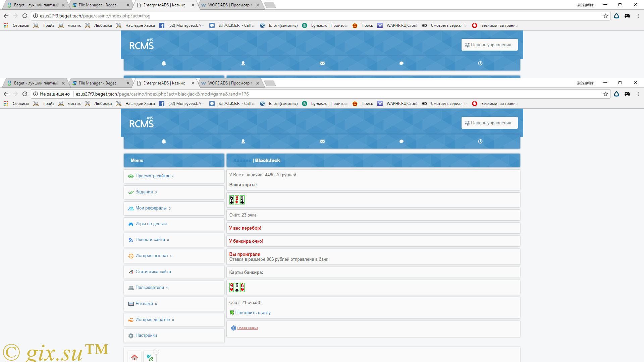
Task: Click Не защищено security indicator
Action: (52, 94)
